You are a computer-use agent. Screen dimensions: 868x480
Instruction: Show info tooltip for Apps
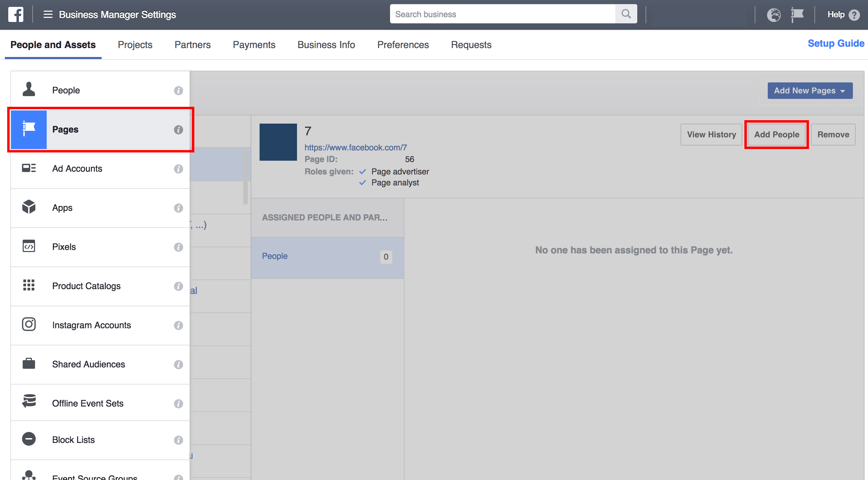[178, 208]
